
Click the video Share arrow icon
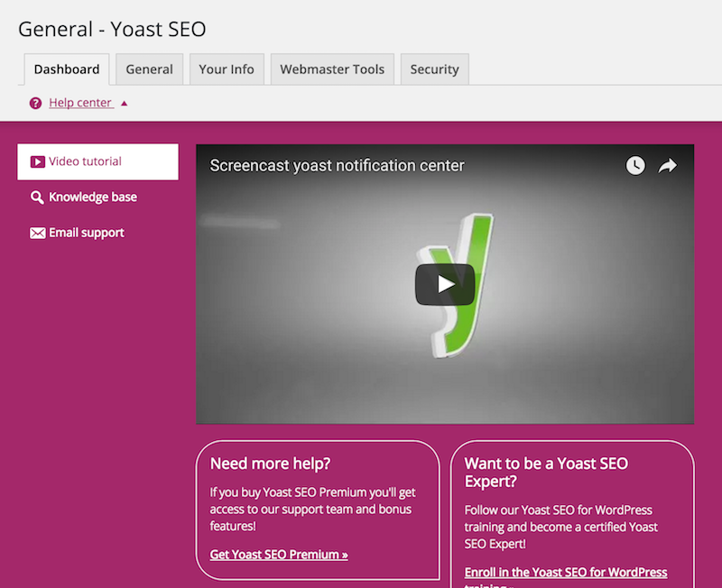tap(668, 166)
